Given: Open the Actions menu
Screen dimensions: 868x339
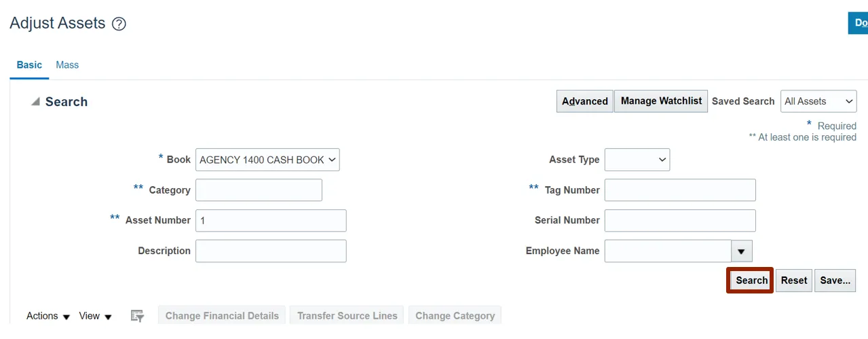Looking at the screenshot, I should [x=48, y=316].
